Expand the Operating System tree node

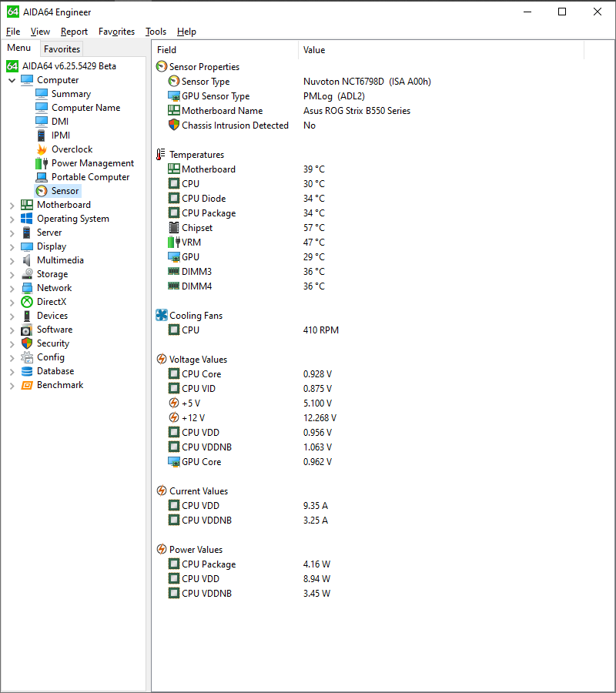tap(12, 219)
